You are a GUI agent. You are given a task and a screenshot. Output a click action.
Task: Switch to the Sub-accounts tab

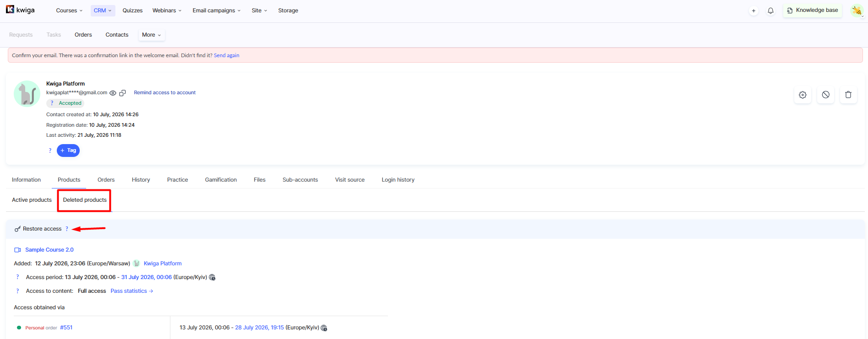pos(300,180)
